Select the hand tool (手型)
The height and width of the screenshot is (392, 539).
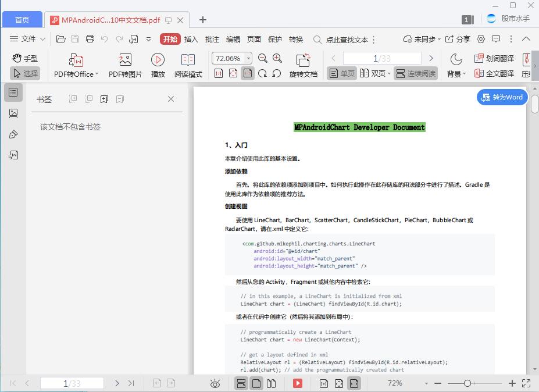(26, 58)
